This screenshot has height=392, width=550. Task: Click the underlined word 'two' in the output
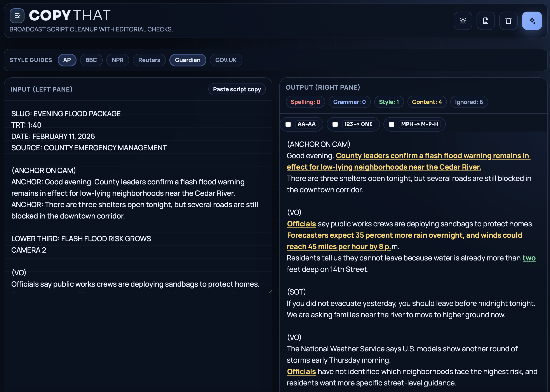click(x=529, y=258)
